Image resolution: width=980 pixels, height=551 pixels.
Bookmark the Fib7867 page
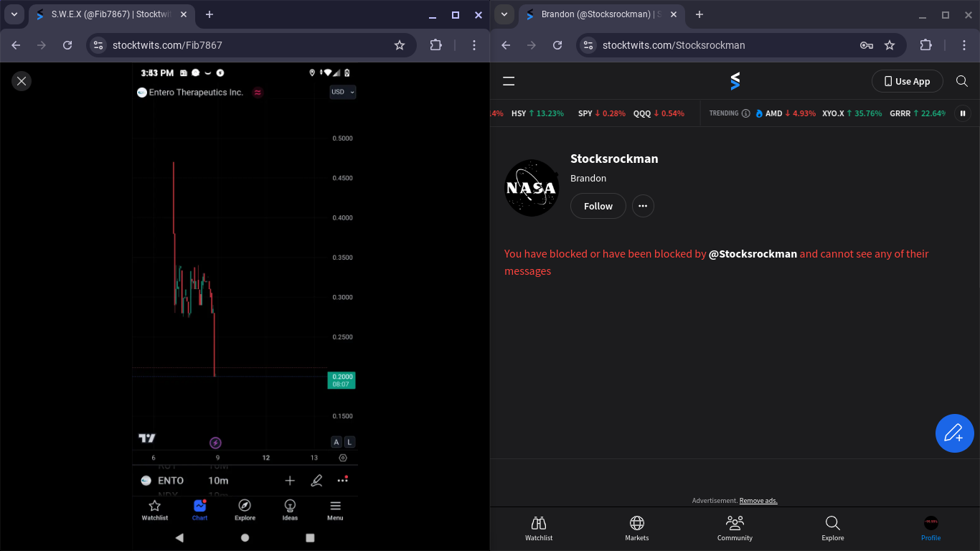click(x=400, y=45)
